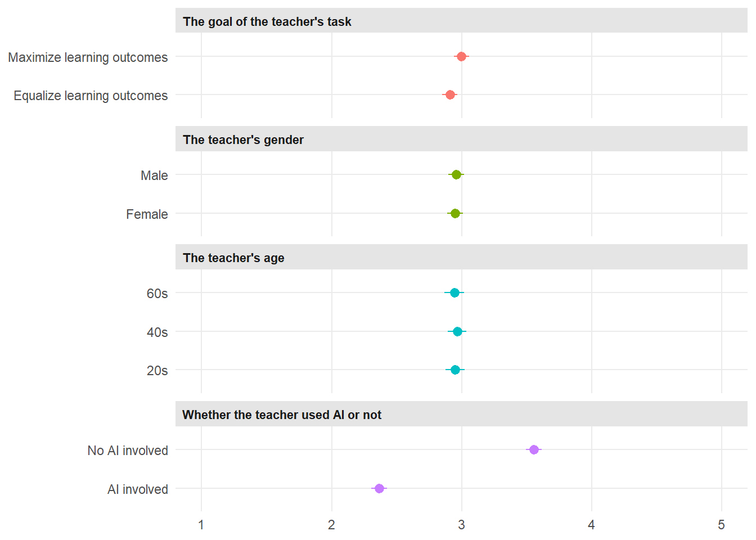Click the 'The goal of the teacher's task' header
Image resolution: width=756 pixels, height=540 pixels.
pyautogui.click(x=267, y=21)
